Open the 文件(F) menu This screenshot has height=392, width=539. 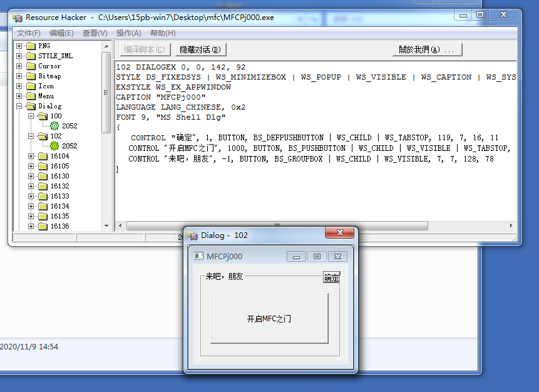[29, 33]
